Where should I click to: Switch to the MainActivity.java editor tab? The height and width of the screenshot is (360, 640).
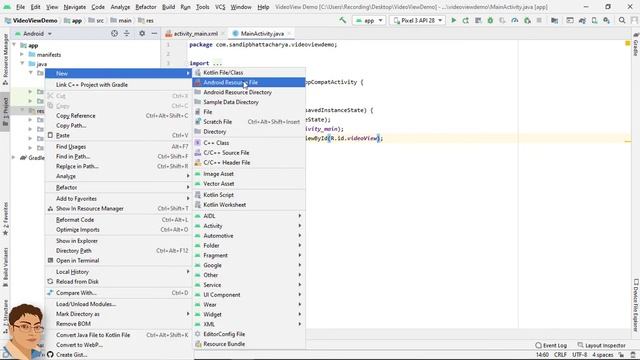click(262, 33)
